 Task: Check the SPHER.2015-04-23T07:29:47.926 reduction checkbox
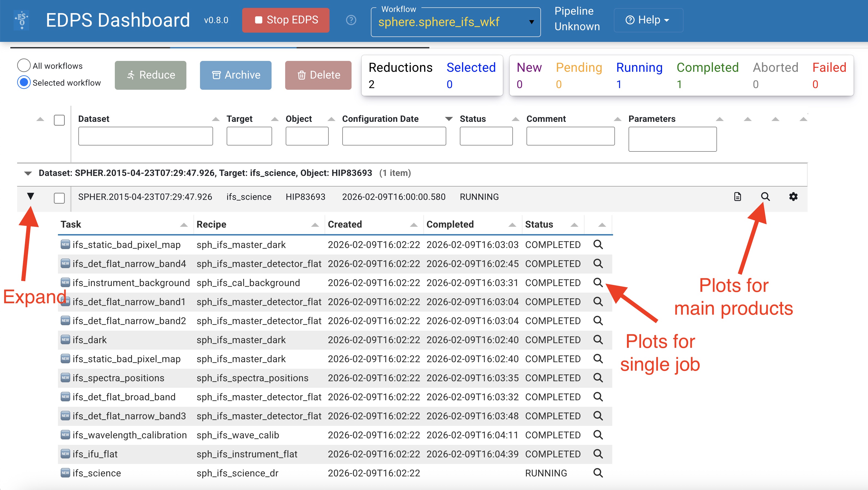[59, 198]
